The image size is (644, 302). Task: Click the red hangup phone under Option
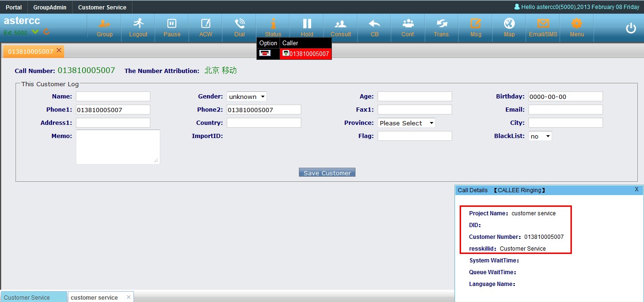[265, 54]
